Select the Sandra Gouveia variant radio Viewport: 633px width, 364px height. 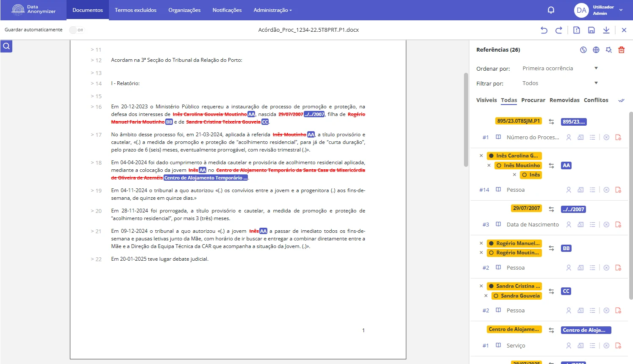(496, 296)
